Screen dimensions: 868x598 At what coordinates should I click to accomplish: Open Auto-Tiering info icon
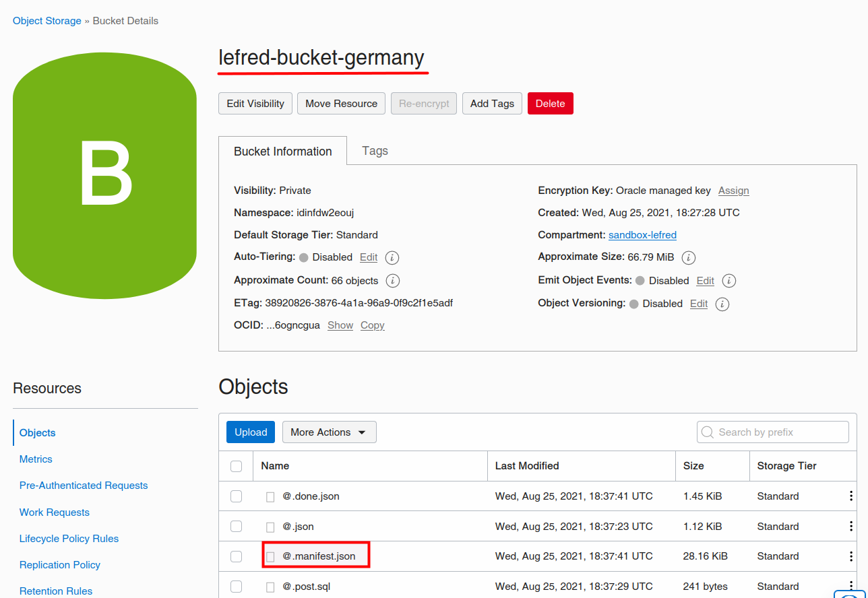(x=393, y=257)
